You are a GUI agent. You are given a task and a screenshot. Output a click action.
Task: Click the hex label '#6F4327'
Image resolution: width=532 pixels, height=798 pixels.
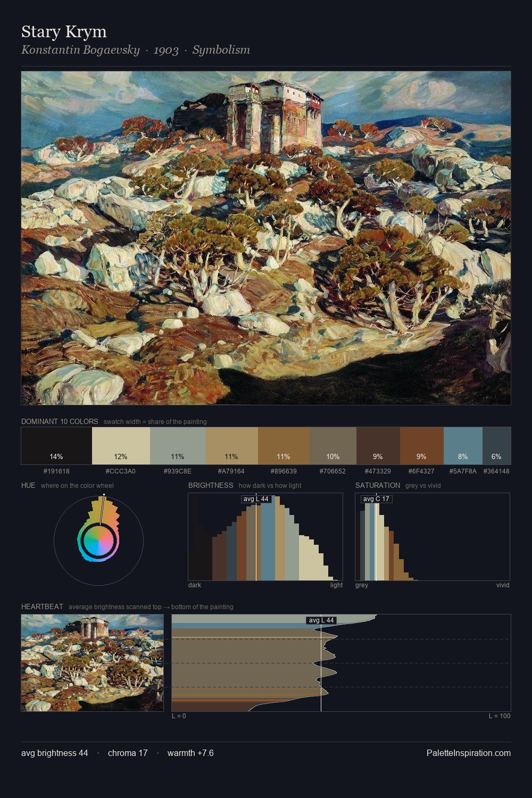(422, 471)
